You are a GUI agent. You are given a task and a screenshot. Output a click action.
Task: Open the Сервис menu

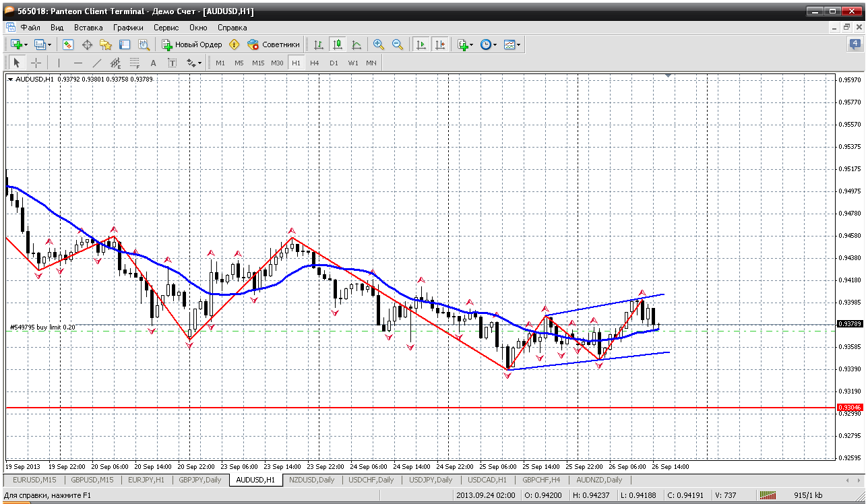click(x=166, y=28)
